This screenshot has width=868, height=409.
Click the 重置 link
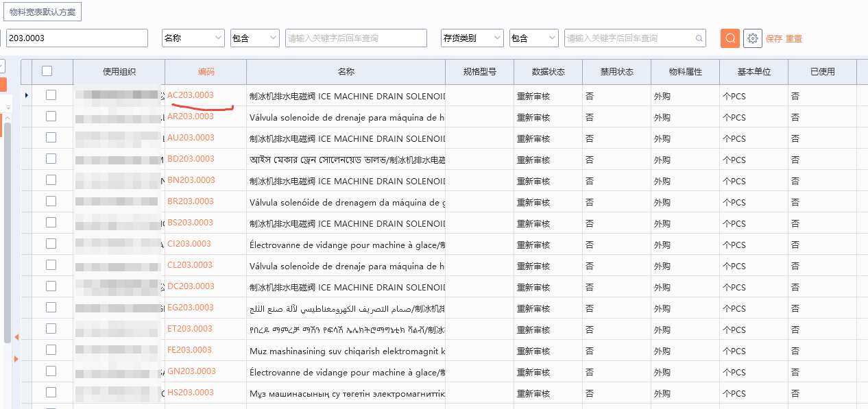[794, 39]
